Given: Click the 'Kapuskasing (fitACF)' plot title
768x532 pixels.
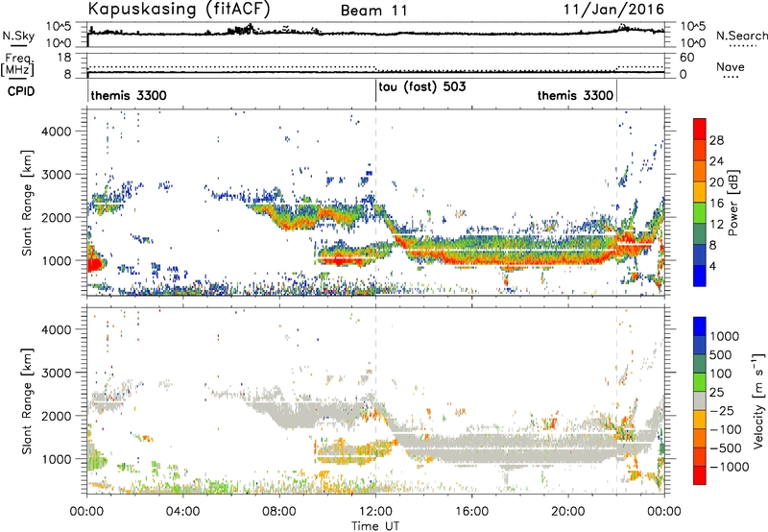Looking at the screenshot, I should (179, 10).
